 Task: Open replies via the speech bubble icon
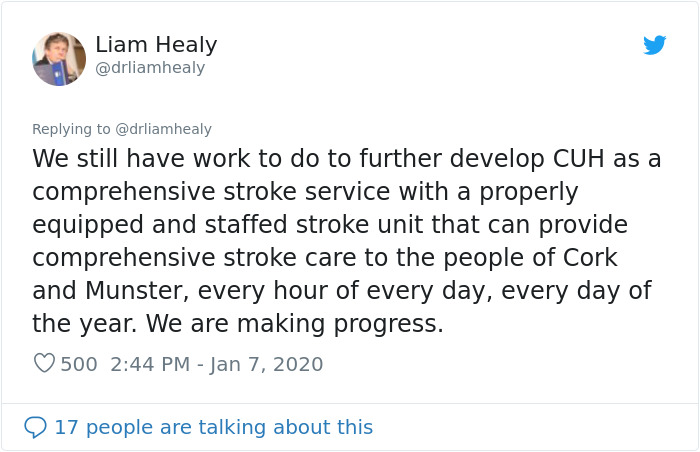click(x=35, y=427)
